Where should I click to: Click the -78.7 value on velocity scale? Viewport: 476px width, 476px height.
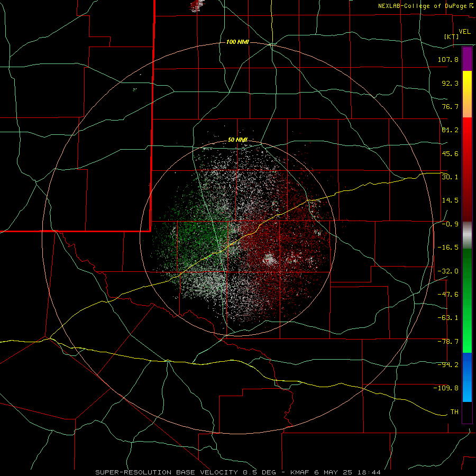[448, 342]
